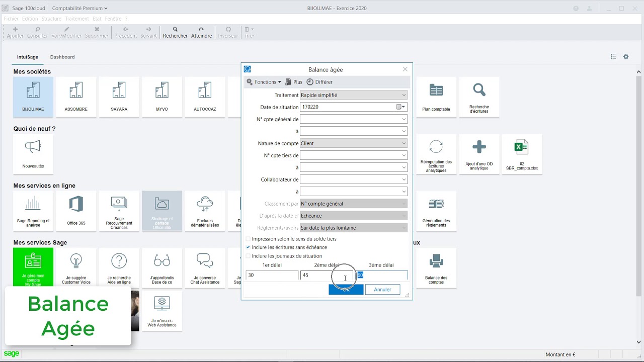
Task: Click the 2ème délai field
Action: tap(326, 275)
